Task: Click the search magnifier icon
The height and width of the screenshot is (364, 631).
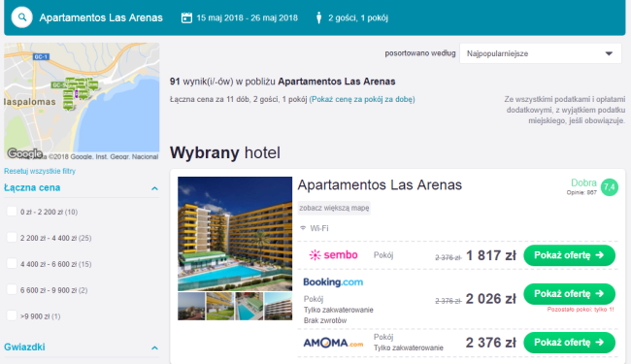Action: [x=21, y=17]
